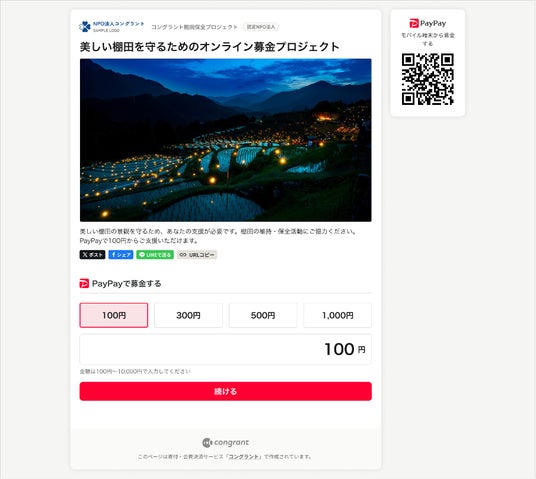Viewport: 536px width, 479px height.
Task: Share the project via the X ポスト button
Action: pyautogui.click(x=92, y=255)
